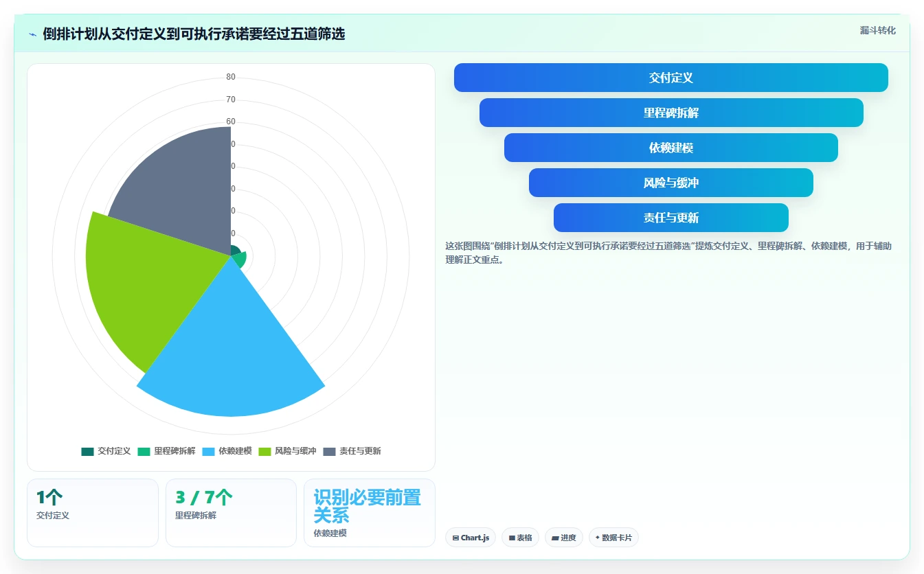Open the 3 / 7个 里程碑拆解 data card

tap(231, 512)
